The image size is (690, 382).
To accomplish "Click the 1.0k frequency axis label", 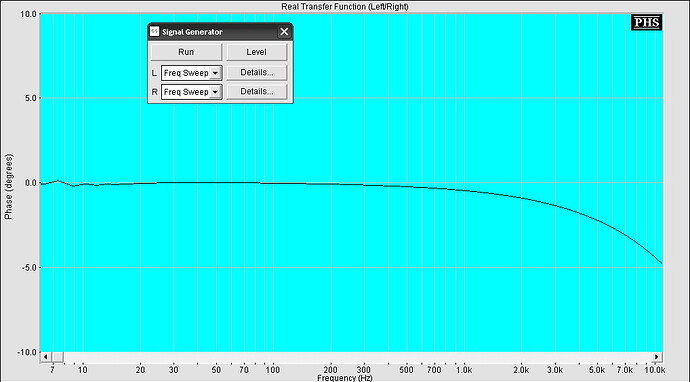I will (x=463, y=370).
